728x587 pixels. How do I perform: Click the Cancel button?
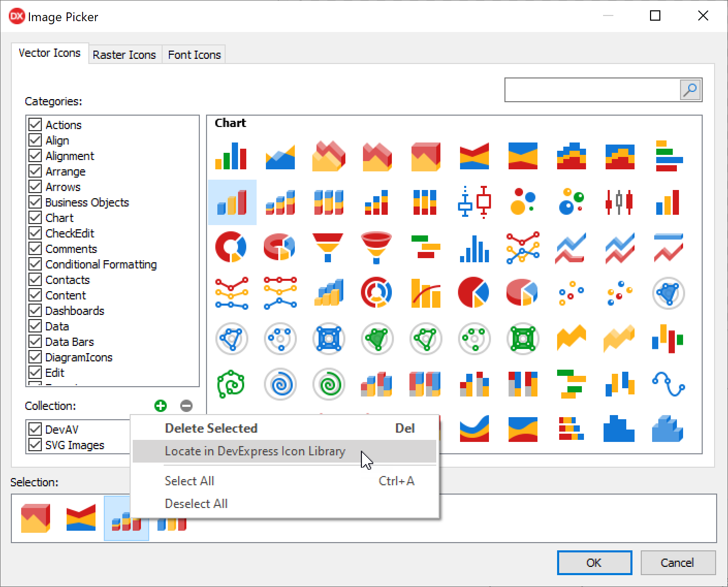pos(677,563)
